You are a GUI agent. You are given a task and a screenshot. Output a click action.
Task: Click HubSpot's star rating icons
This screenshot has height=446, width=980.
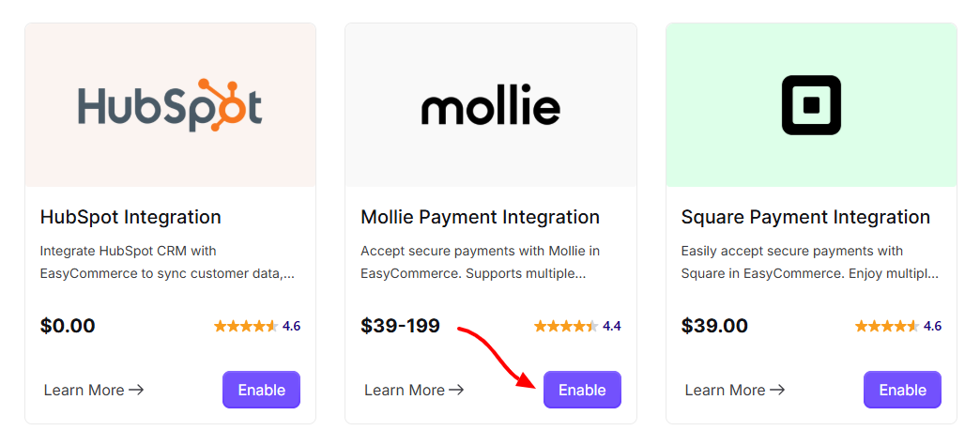click(246, 326)
